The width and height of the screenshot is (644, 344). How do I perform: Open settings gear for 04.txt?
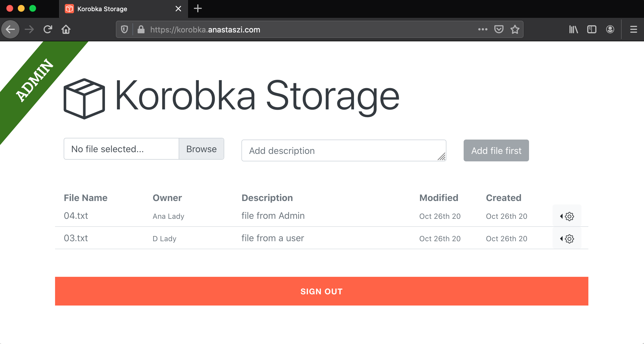click(569, 216)
